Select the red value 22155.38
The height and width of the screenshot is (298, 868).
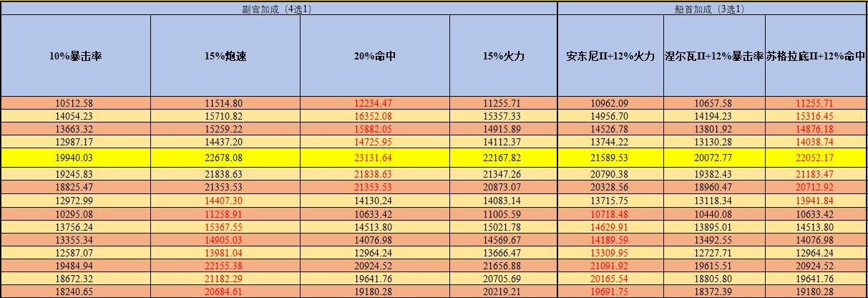[225, 265]
